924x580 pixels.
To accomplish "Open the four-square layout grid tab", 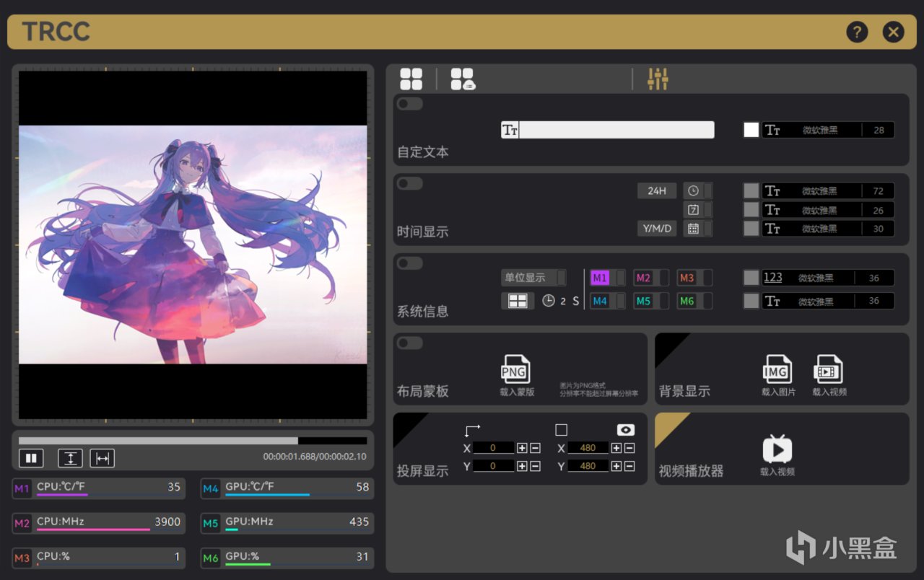I will point(411,79).
